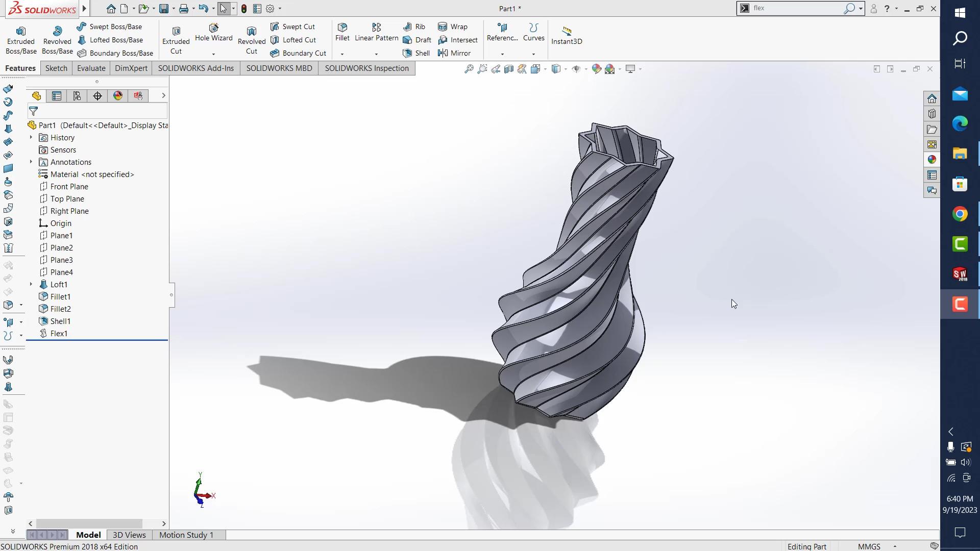Image resolution: width=980 pixels, height=551 pixels.
Task: Select the Revolved Cut tool
Action: pyautogui.click(x=251, y=40)
